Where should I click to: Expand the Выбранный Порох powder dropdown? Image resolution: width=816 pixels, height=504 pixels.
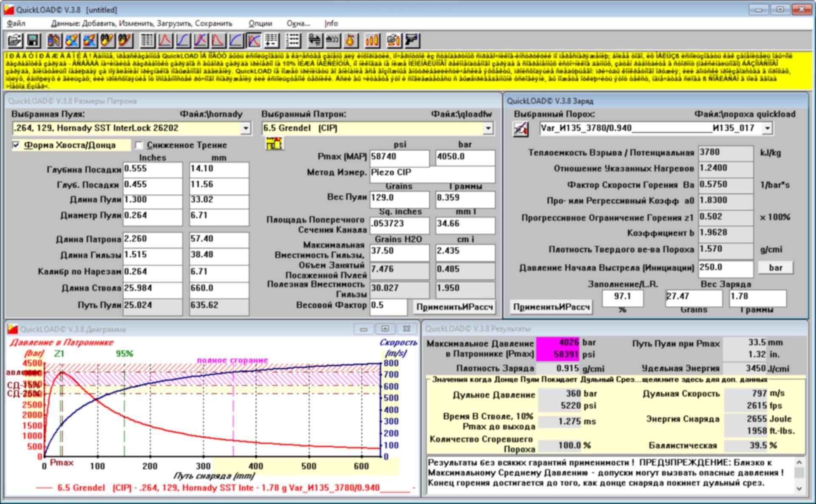coord(767,128)
